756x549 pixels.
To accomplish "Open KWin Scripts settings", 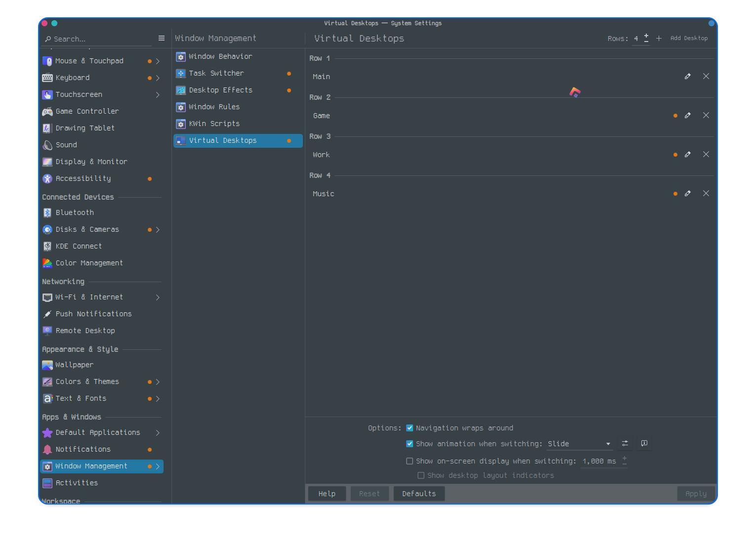I will coord(238,124).
